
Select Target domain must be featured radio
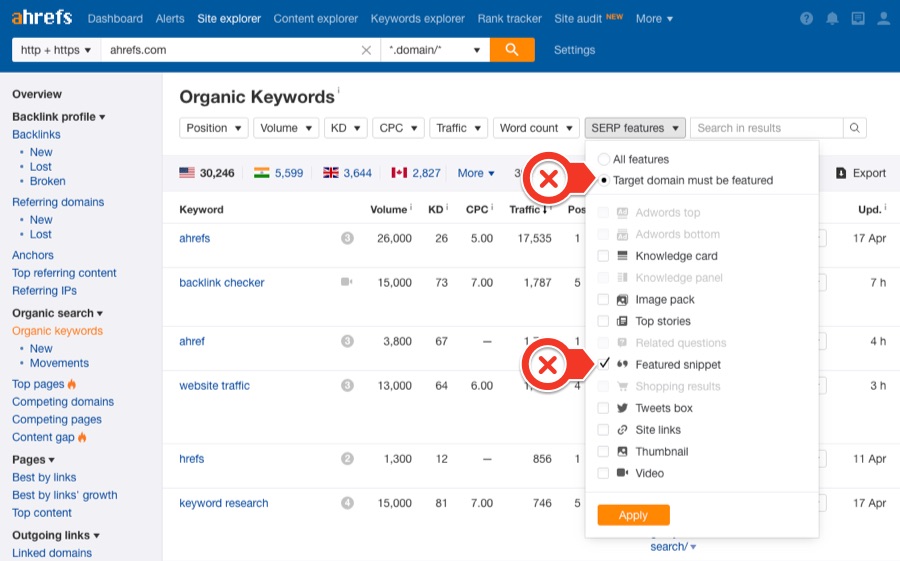tap(603, 180)
